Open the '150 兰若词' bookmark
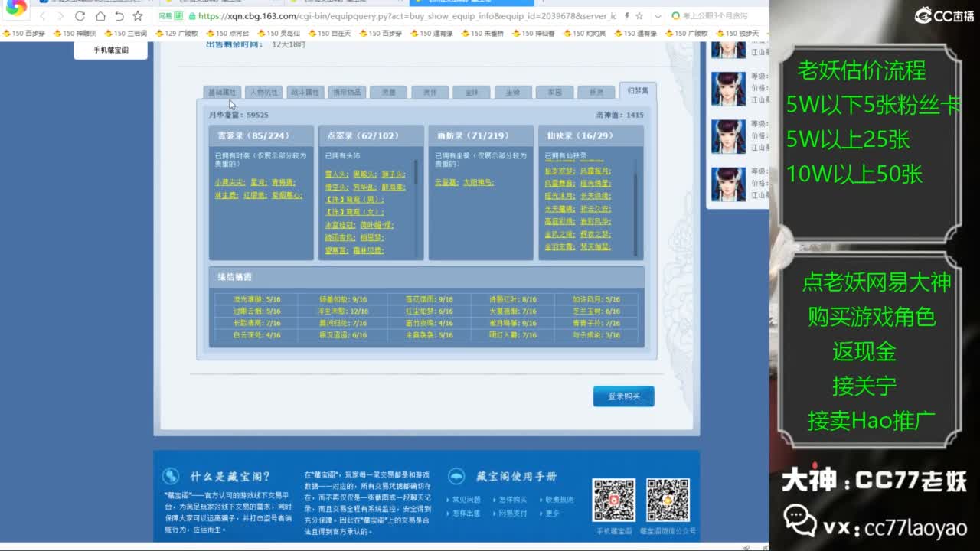 tap(126, 34)
